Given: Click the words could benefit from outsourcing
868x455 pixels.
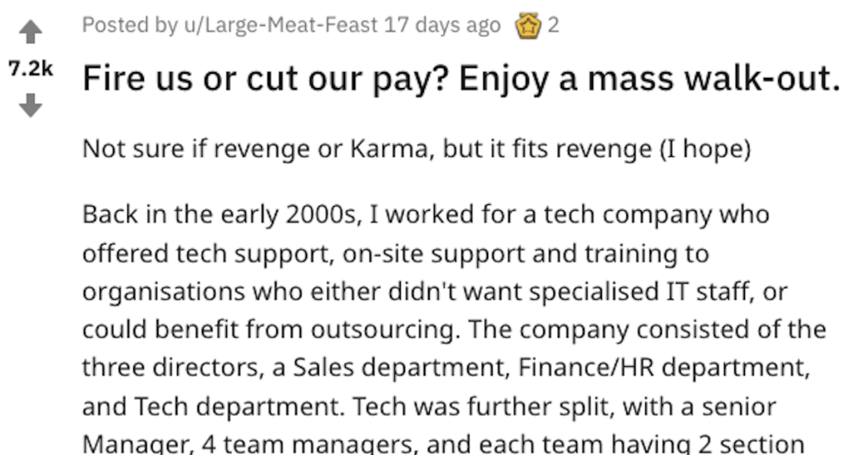Looking at the screenshot, I should click(x=271, y=330).
